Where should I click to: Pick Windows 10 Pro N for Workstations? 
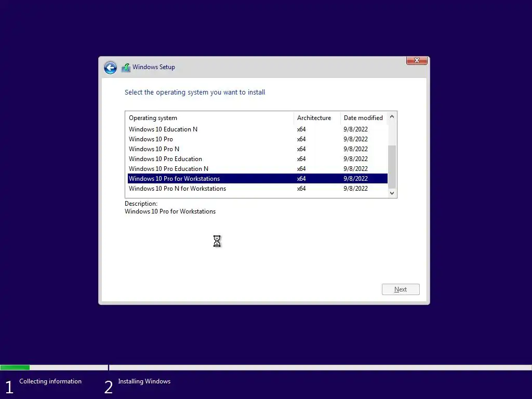tap(258, 188)
